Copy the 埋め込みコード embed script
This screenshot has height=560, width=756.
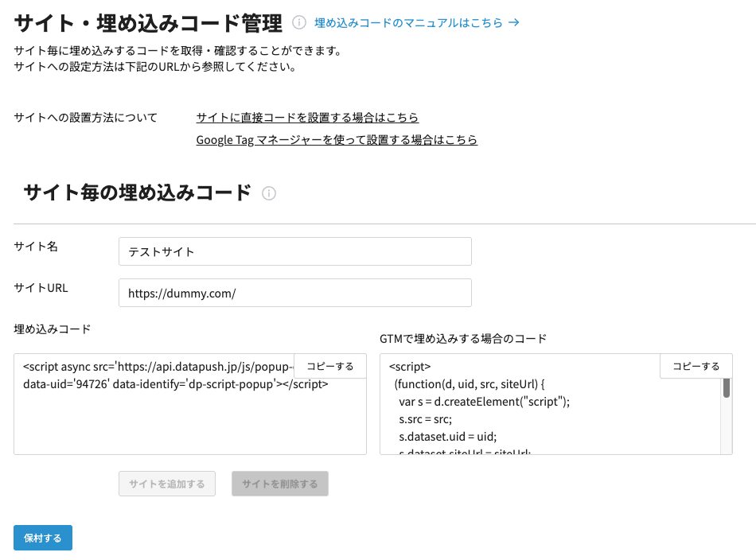(x=330, y=366)
